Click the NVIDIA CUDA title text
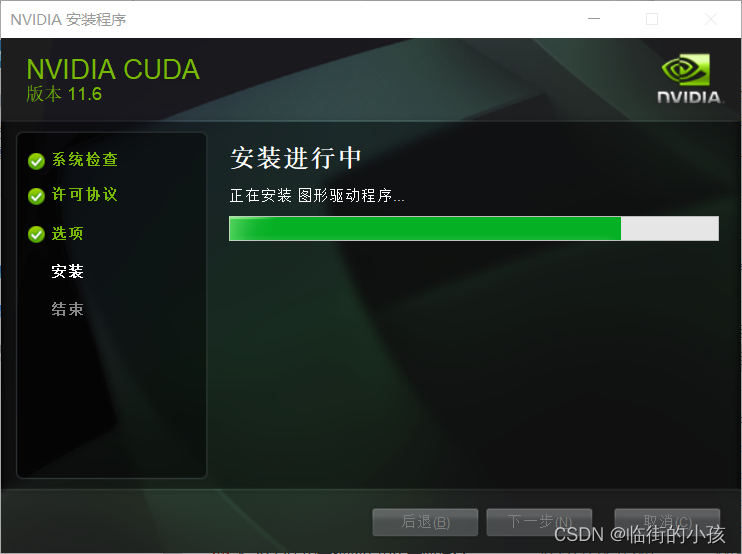The width and height of the screenshot is (742, 554). (113, 70)
